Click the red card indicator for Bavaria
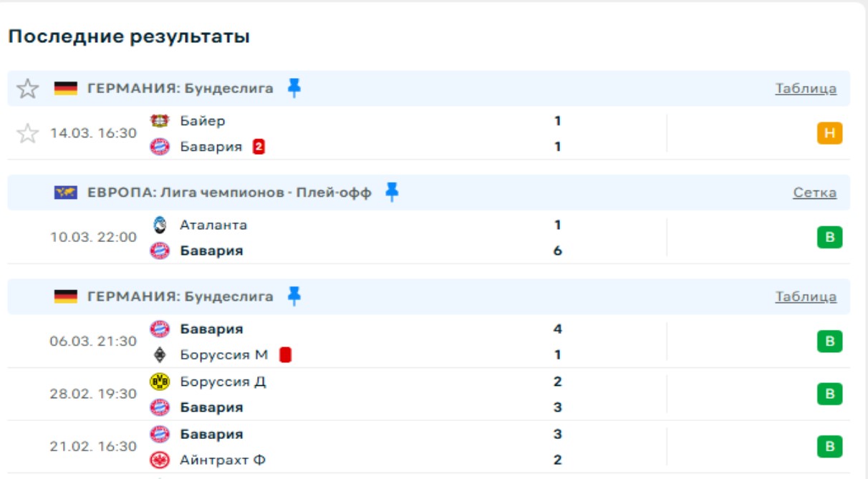Viewport: 868px width, 479px height. tap(259, 147)
